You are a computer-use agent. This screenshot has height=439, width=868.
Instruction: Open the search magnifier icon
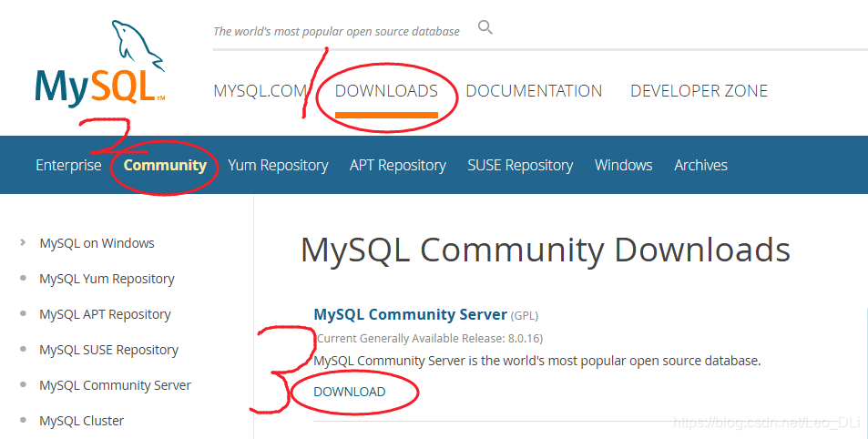tap(485, 27)
